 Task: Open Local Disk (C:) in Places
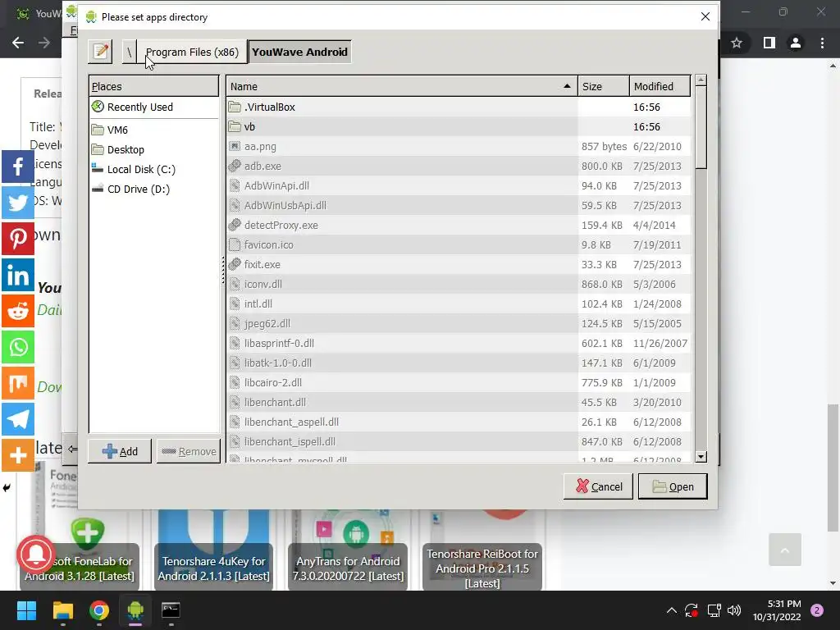pos(153,169)
